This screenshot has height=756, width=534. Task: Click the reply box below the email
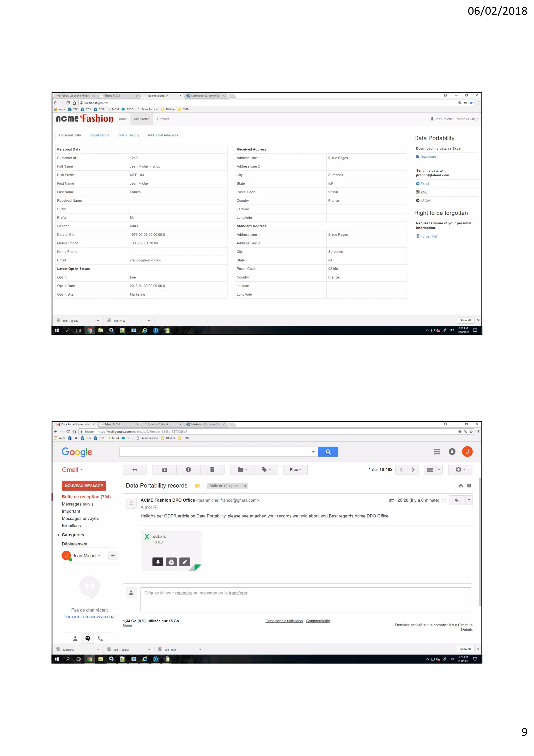click(305, 599)
